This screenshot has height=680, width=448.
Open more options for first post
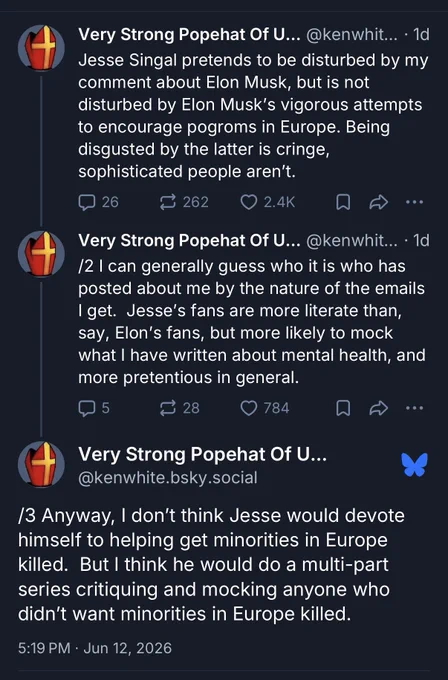tap(414, 202)
